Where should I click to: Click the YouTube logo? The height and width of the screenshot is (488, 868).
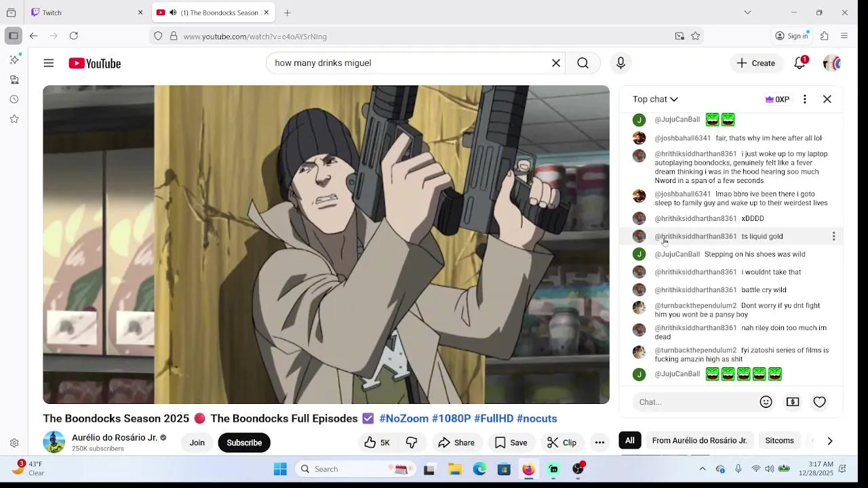(94, 63)
